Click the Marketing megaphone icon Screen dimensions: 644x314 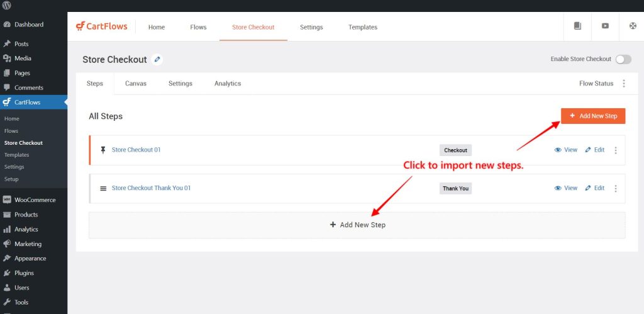[x=6, y=244]
